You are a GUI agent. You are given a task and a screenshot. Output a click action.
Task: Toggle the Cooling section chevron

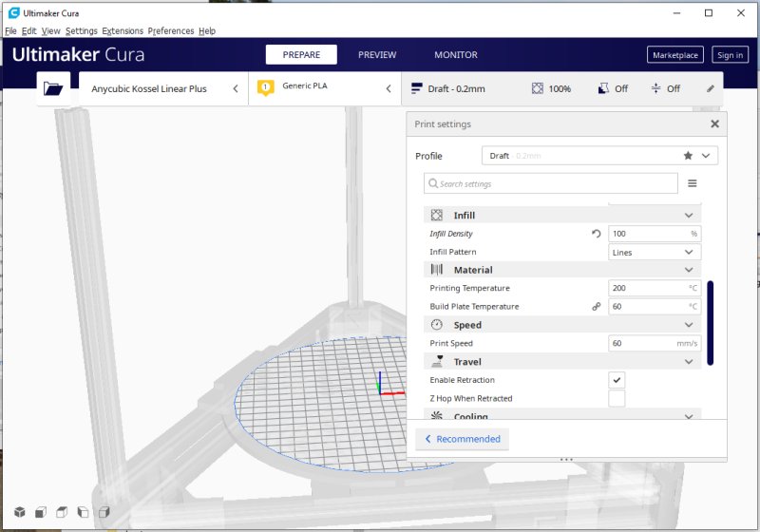coord(689,416)
